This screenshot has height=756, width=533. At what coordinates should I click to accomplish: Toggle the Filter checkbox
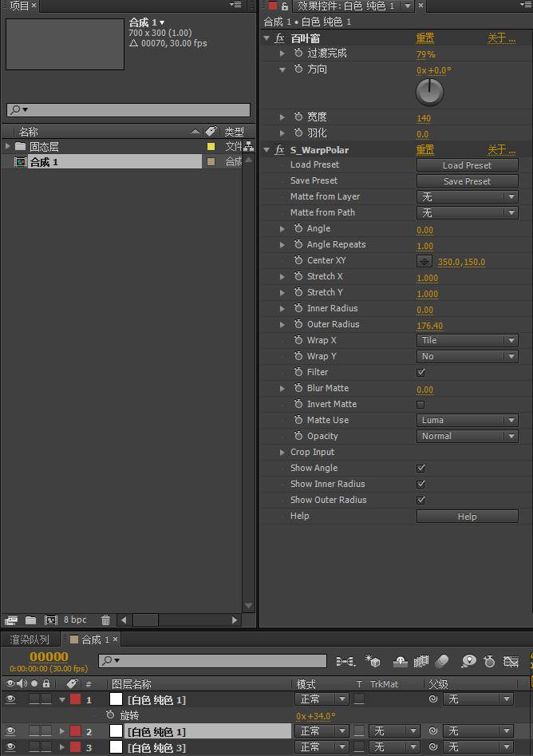[x=420, y=372]
